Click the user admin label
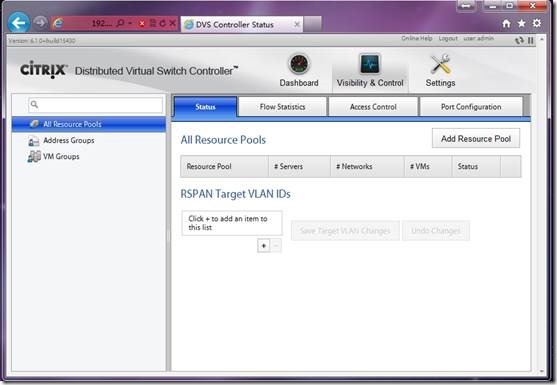The height and width of the screenshot is (385, 557). [x=478, y=38]
